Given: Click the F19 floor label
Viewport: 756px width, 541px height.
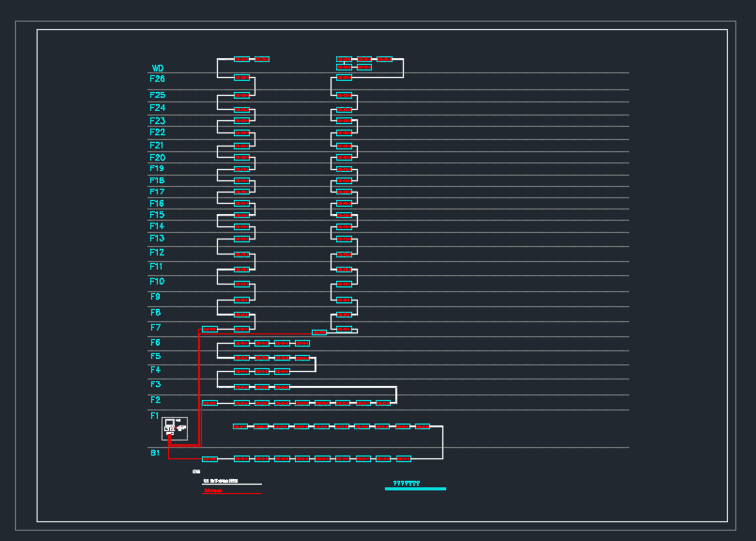Looking at the screenshot, I should pos(157,168).
